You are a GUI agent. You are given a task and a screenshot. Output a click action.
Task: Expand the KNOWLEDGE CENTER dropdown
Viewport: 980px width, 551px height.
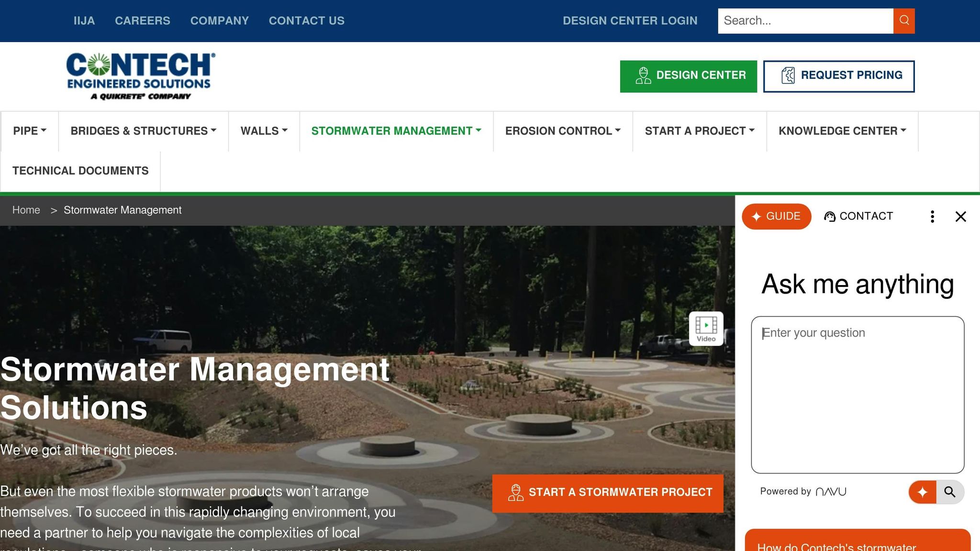[842, 131]
